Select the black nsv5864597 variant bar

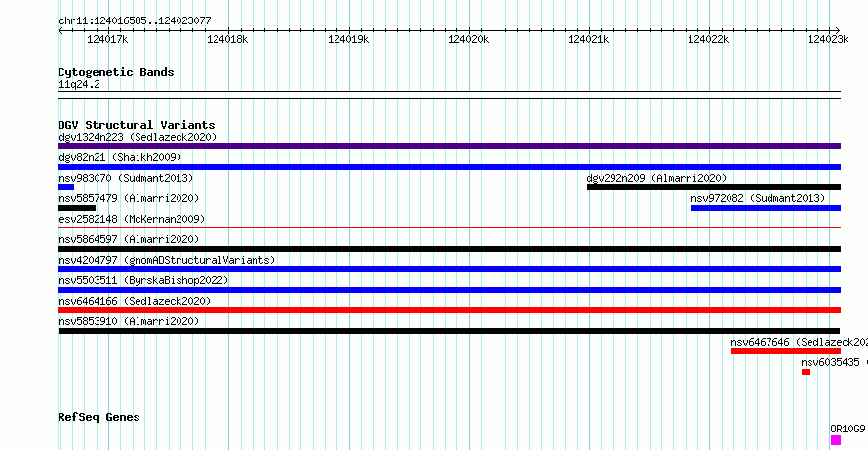(x=449, y=249)
